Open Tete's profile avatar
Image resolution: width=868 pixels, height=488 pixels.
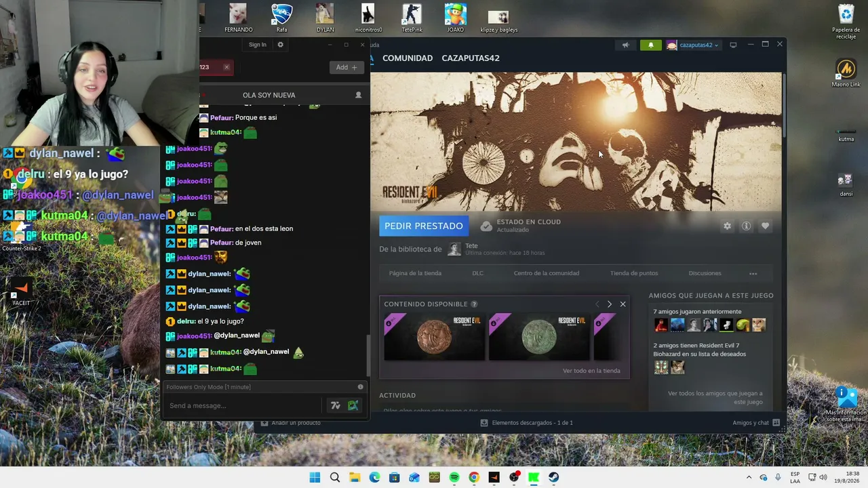pos(454,249)
